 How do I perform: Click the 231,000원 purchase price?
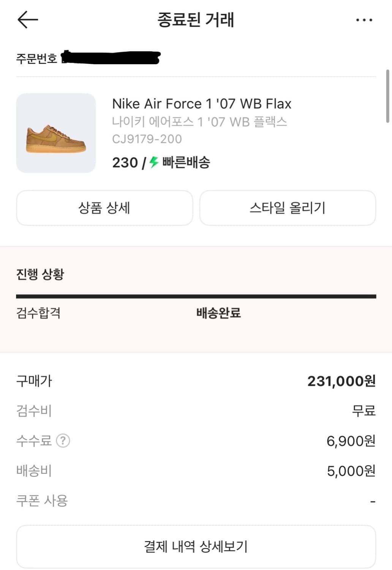point(341,381)
